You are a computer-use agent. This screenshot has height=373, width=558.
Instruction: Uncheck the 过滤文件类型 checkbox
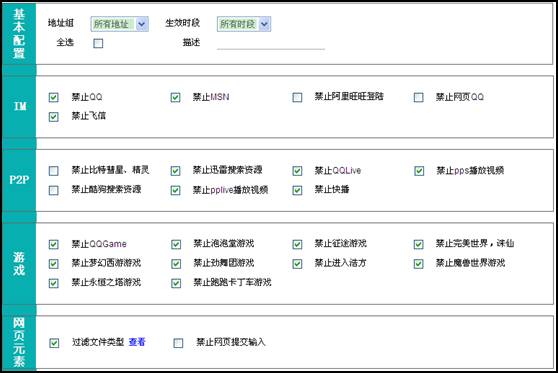pyautogui.click(x=54, y=343)
